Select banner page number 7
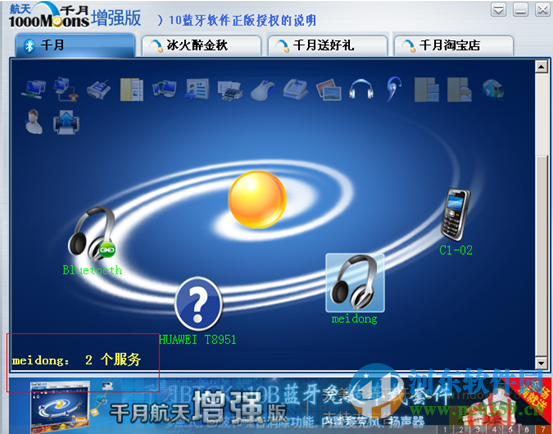Viewport: 553px width, 434px height. [x=543, y=430]
